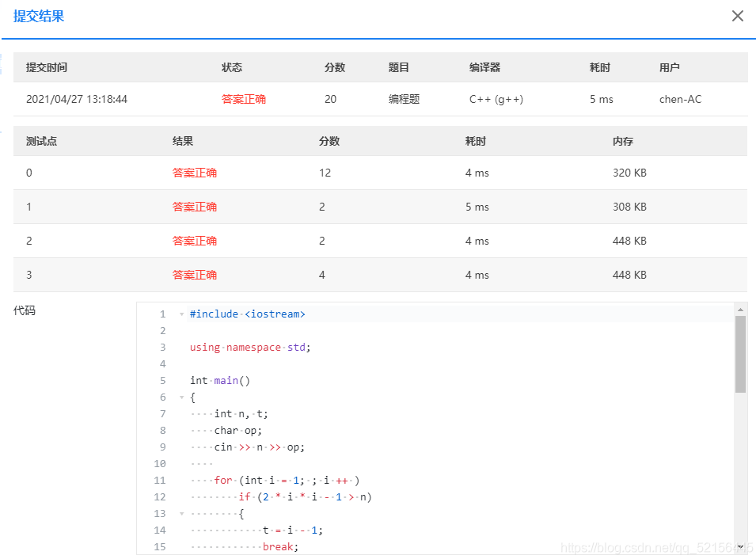Click 答案正确 for test point 2
Image resolution: width=756 pixels, height=559 pixels.
194,240
